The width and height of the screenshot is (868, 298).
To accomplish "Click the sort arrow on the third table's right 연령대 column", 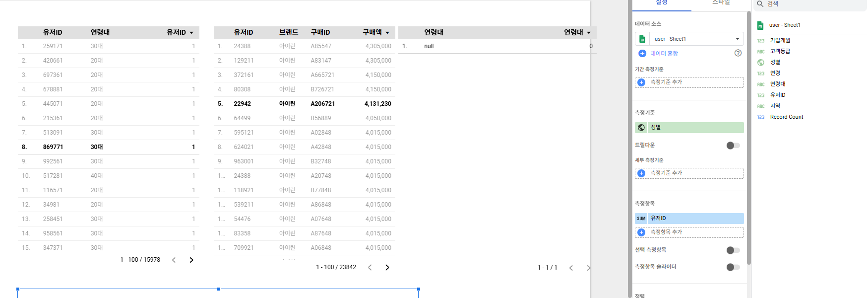I will (x=589, y=33).
